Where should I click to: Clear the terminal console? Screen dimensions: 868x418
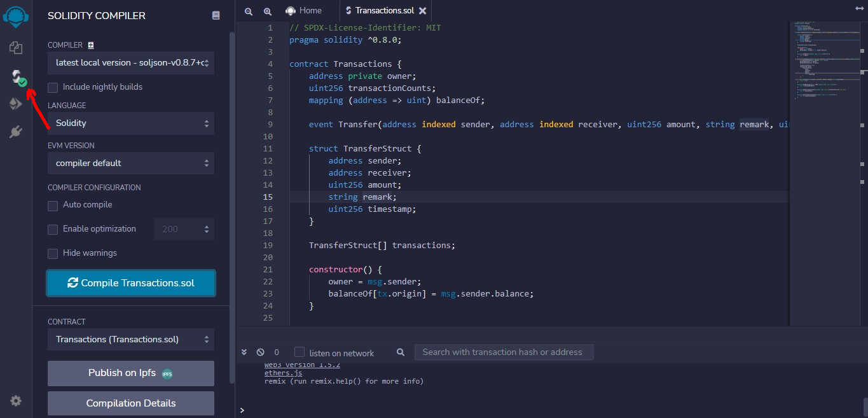[x=260, y=352]
